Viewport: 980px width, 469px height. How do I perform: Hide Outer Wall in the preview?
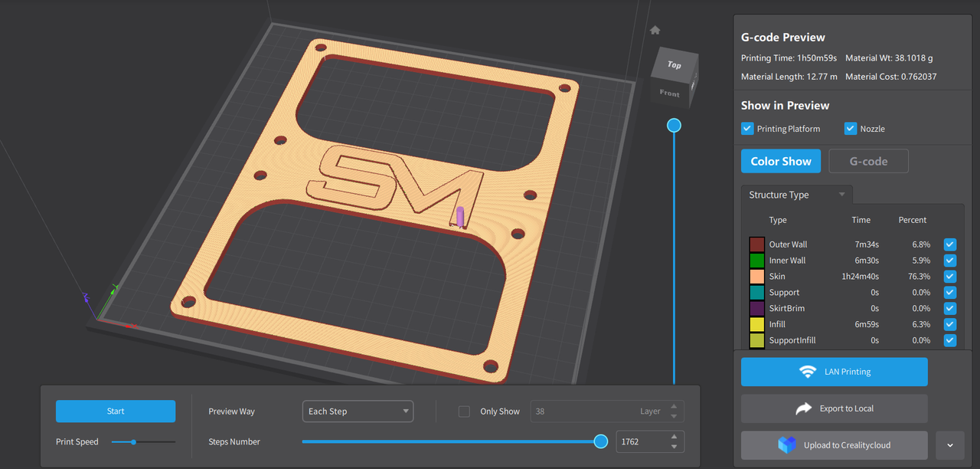(x=950, y=244)
